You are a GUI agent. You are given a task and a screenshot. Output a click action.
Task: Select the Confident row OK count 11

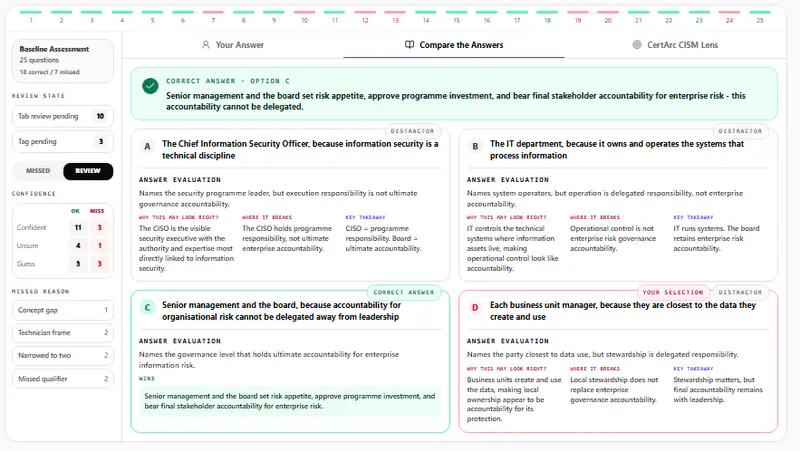coord(78,228)
